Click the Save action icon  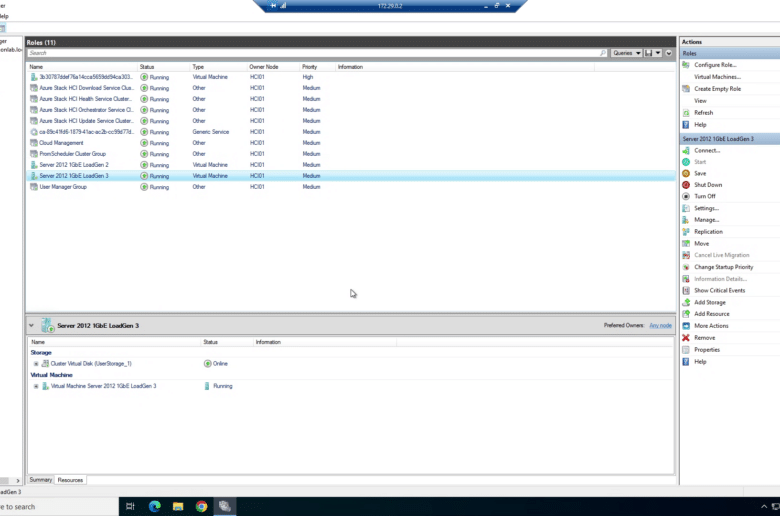[686, 173]
